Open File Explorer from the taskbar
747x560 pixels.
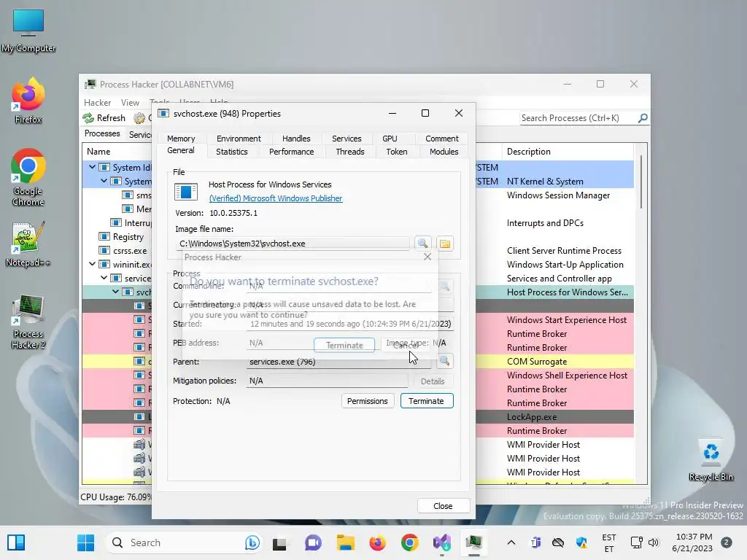345,542
